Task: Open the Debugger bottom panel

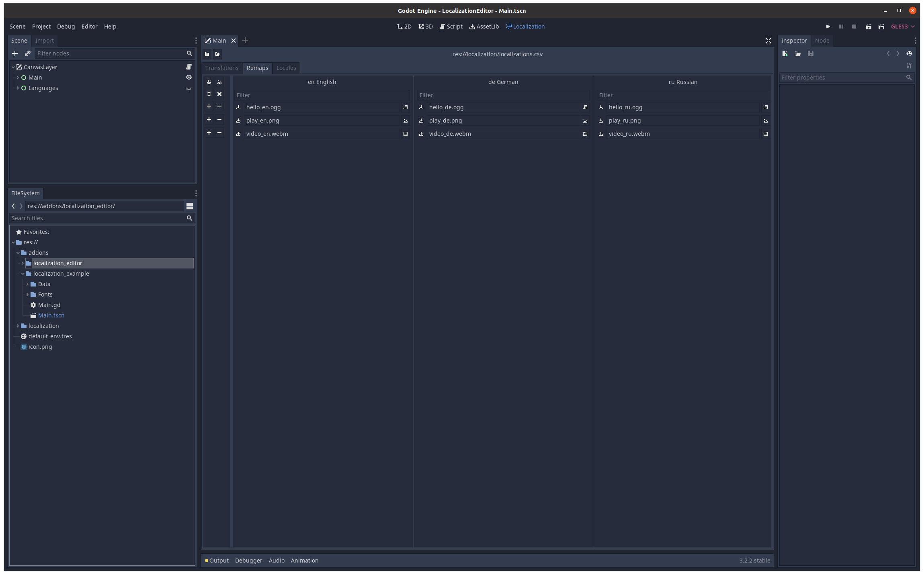Action: coord(248,561)
